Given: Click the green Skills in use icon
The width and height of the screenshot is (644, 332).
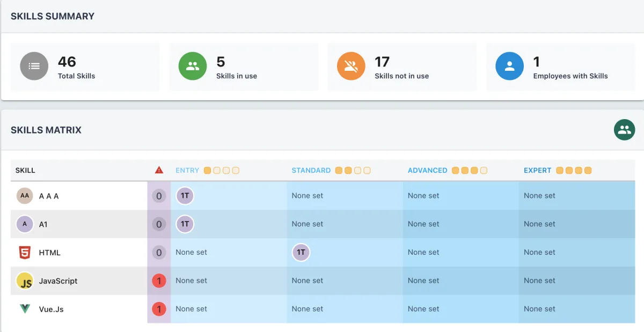Looking at the screenshot, I should pos(193,66).
